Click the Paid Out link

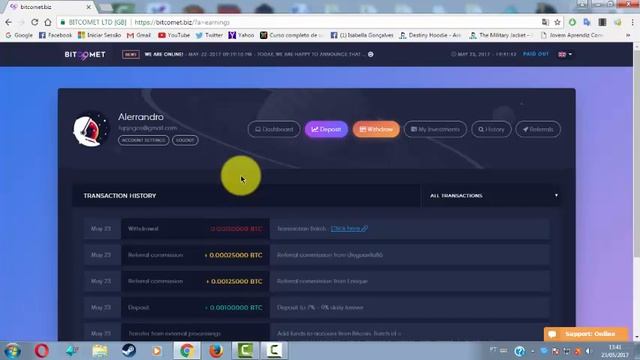536,54
